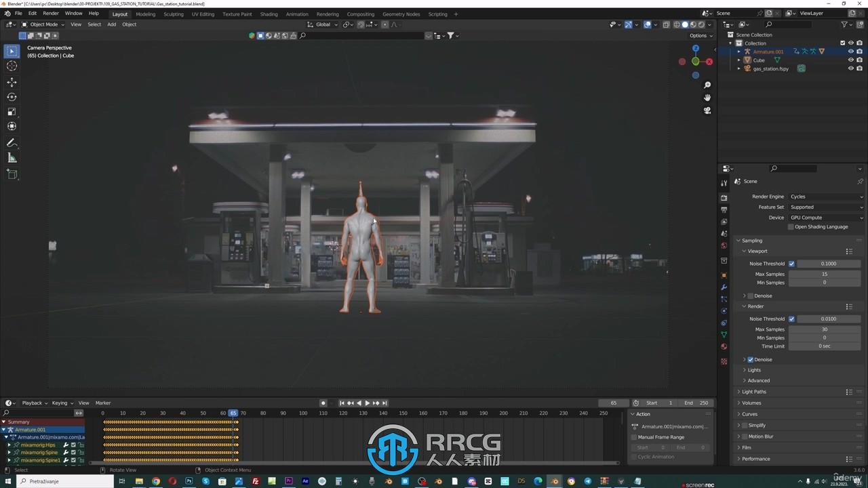Viewport: 868px width, 488px height.
Task: Open Output properties tab icon
Action: 724,209
